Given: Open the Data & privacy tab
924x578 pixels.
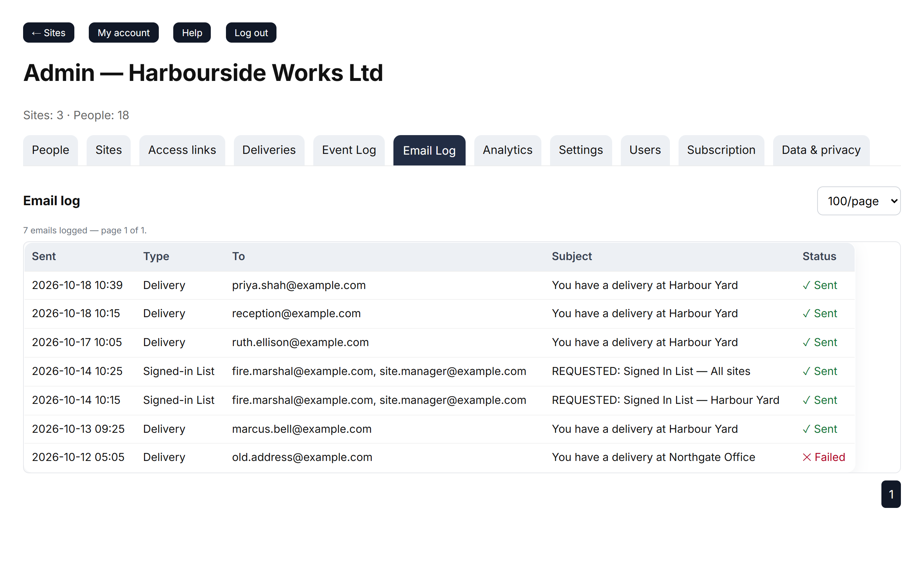Looking at the screenshot, I should 821,150.
